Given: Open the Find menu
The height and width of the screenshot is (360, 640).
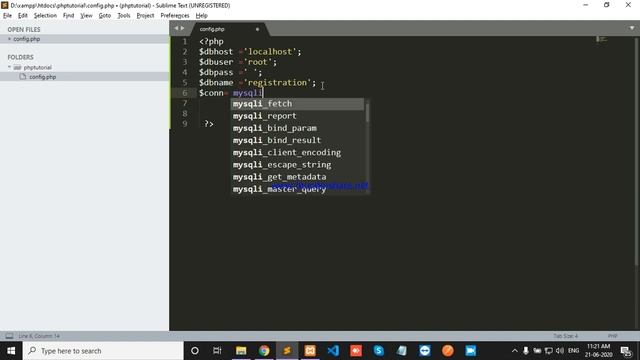Looking at the screenshot, I should pos(68,16).
